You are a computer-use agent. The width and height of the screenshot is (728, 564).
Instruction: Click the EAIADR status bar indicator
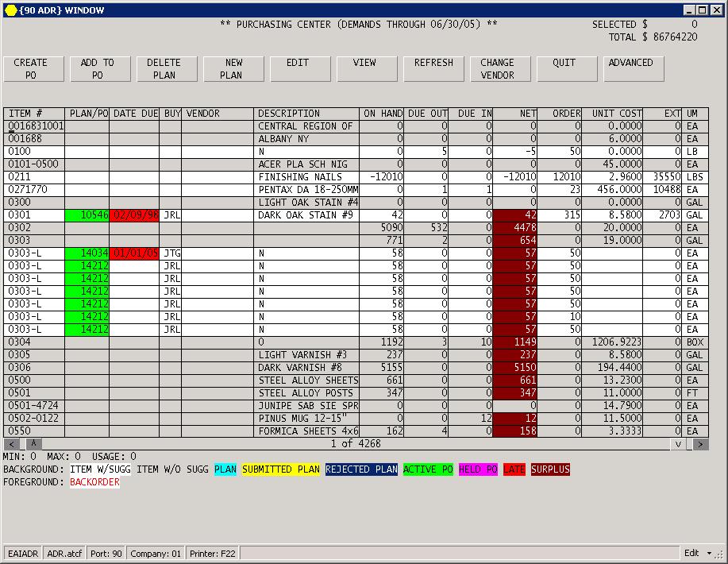point(22,554)
